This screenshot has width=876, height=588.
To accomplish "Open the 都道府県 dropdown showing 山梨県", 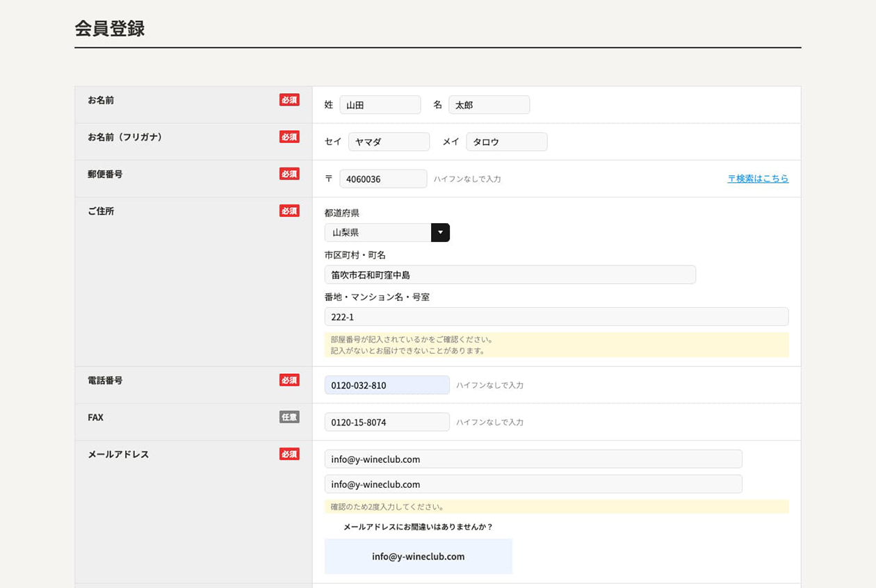I will click(x=387, y=232).
